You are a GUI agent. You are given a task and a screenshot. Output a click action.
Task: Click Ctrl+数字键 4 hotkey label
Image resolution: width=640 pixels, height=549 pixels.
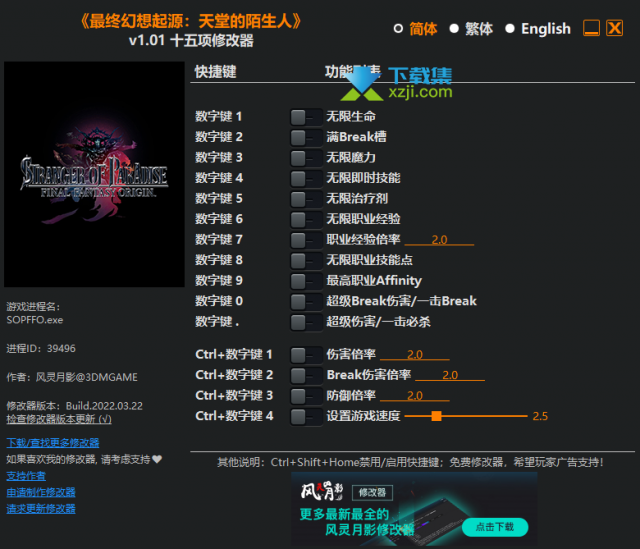[x=234, y=416]
